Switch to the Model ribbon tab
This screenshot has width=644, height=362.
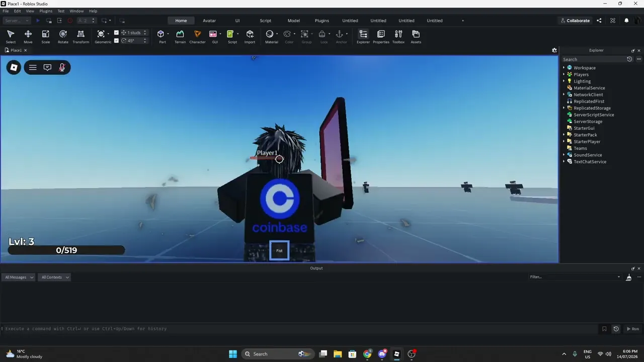(x=294, y=21)
